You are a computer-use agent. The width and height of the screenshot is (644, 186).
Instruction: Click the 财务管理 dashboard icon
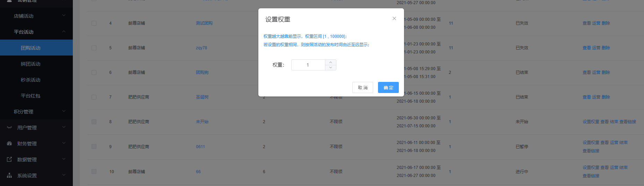[x=9, y=144]
